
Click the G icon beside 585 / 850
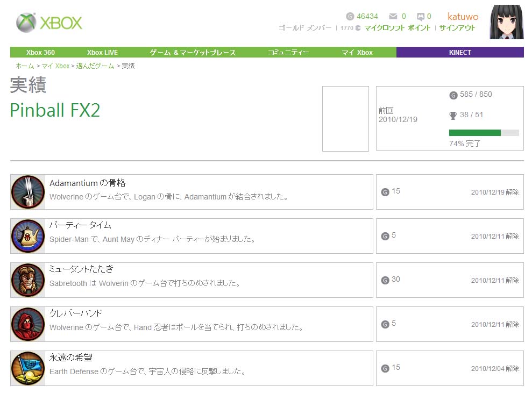pos(453,95)
